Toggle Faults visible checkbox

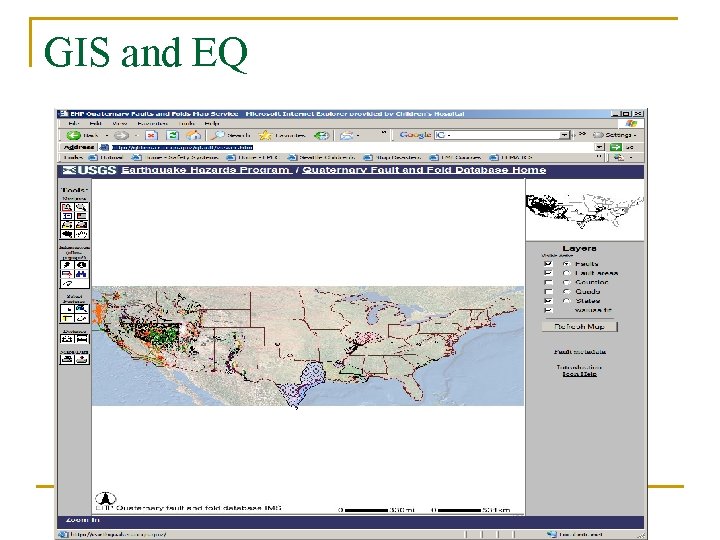pyautogui.click(x=548, y=264)
